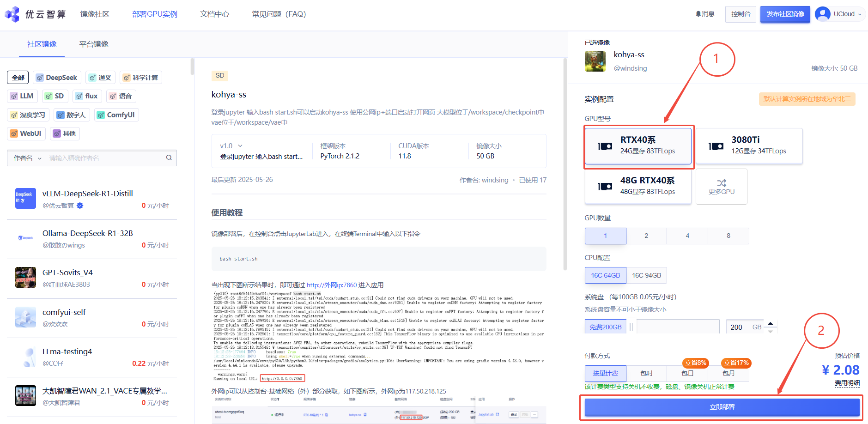Click the 优云智算 logo icon

(12, 14)
